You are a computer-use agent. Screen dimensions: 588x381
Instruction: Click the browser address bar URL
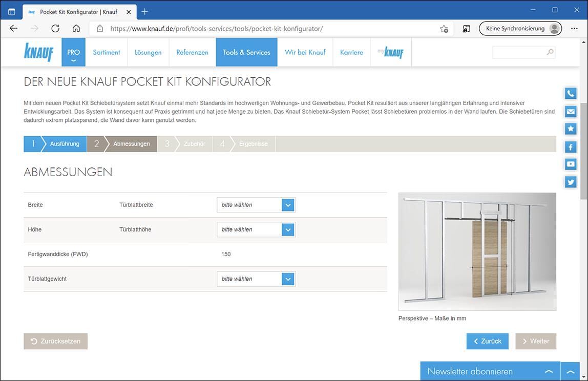(x=216, y=29)
